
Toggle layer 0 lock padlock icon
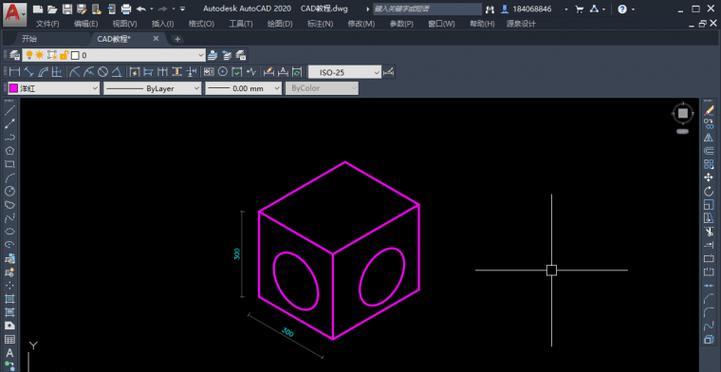(64, 55)
